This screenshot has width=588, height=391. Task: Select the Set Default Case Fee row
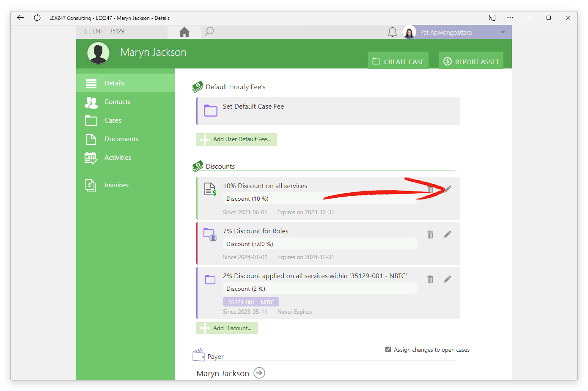coord(328,111)
